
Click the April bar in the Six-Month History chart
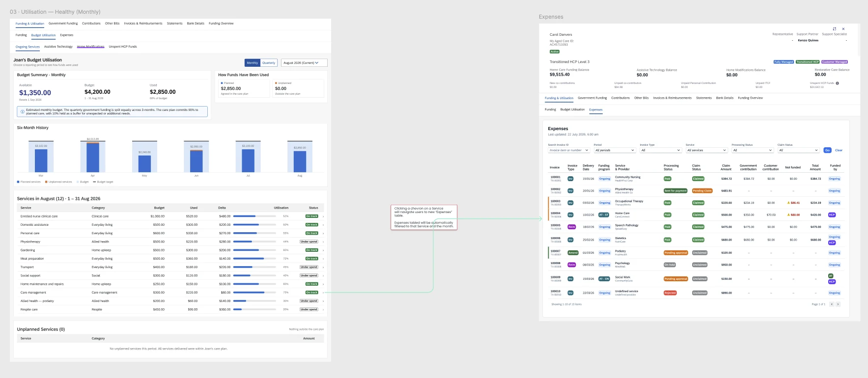[93, 157]
